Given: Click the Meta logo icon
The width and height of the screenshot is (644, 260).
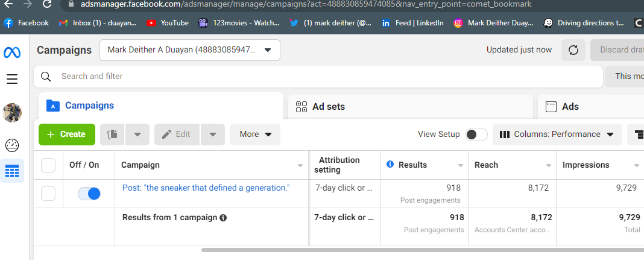Looking at the screenshot, I should (12, 52).
